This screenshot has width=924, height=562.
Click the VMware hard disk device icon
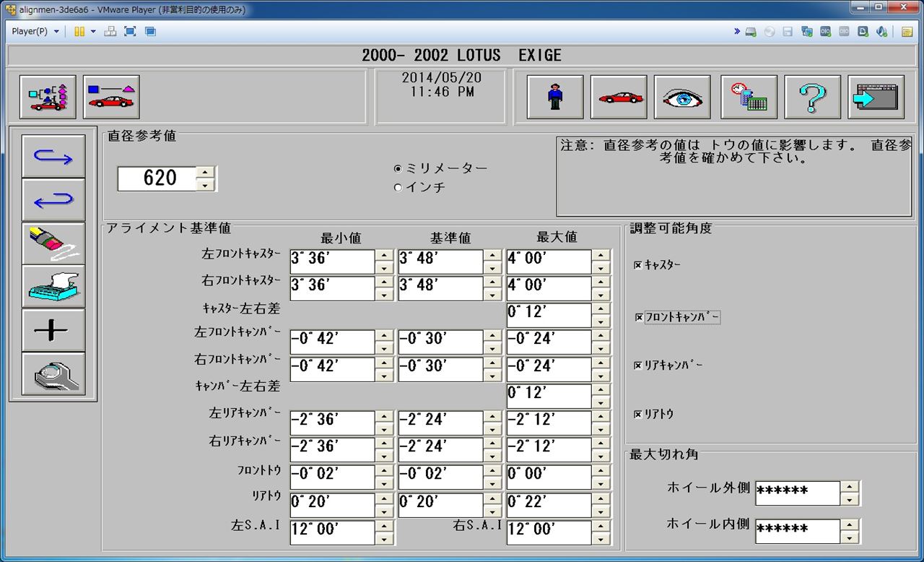[x=751, y=32]
